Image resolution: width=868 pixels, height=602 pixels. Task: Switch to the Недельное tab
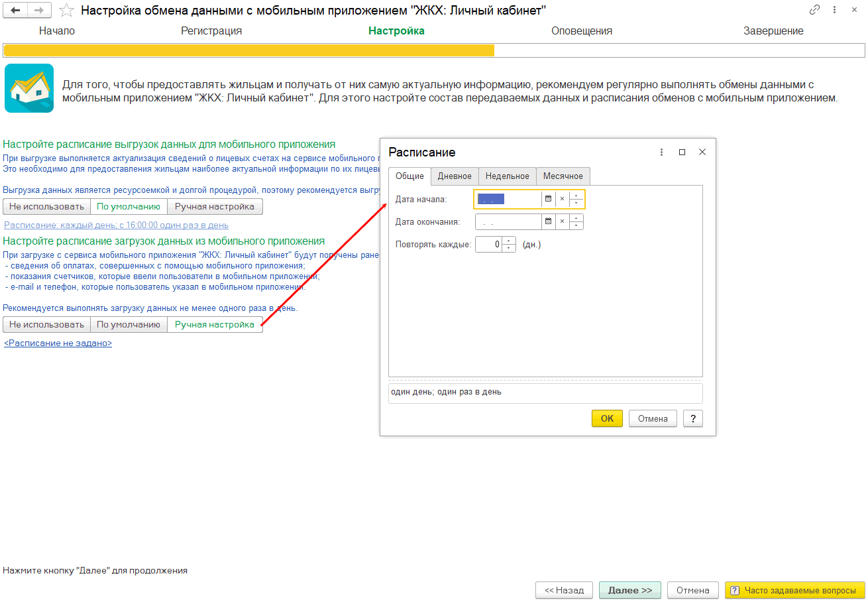(507, 176)
